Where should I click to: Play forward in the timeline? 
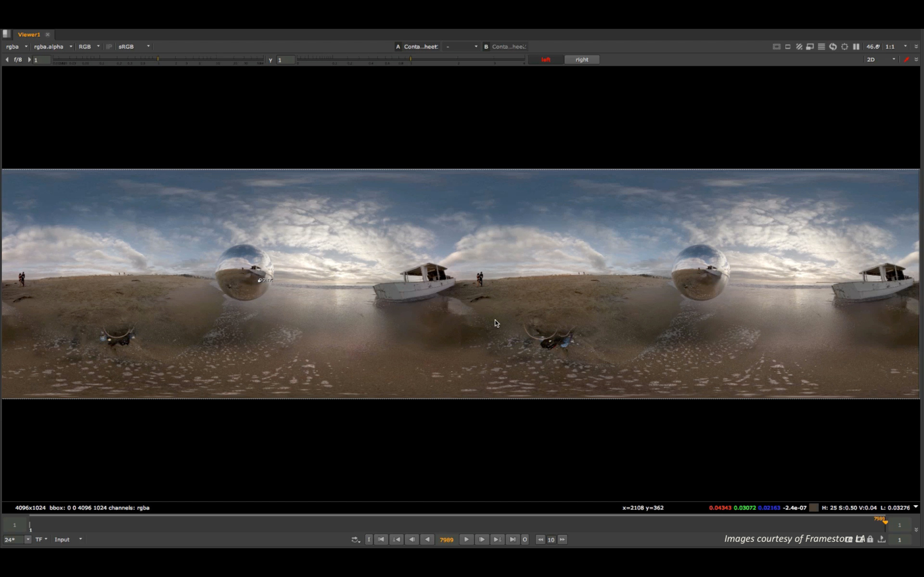tap(466, 539)
